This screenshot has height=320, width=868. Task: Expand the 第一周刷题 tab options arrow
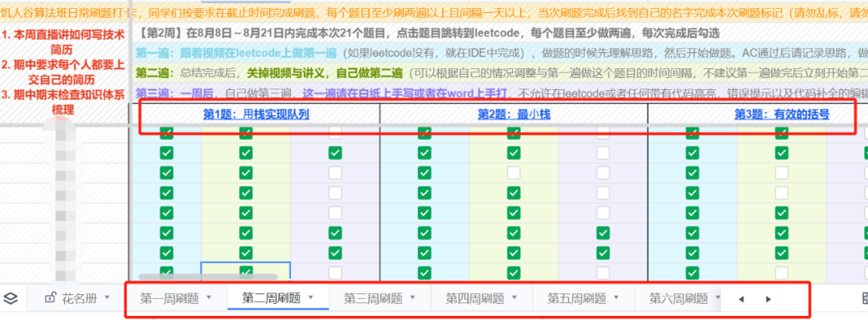click(x=209, y=297)
